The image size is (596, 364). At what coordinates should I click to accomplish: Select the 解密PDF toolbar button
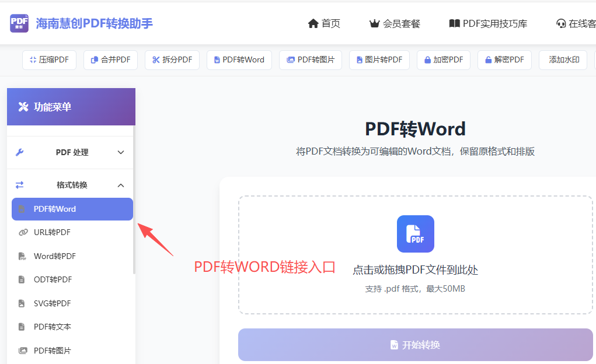504,60
